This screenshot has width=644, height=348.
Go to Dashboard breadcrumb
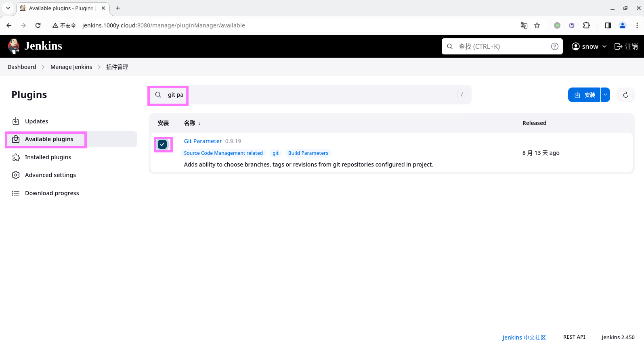coord(22,67)
